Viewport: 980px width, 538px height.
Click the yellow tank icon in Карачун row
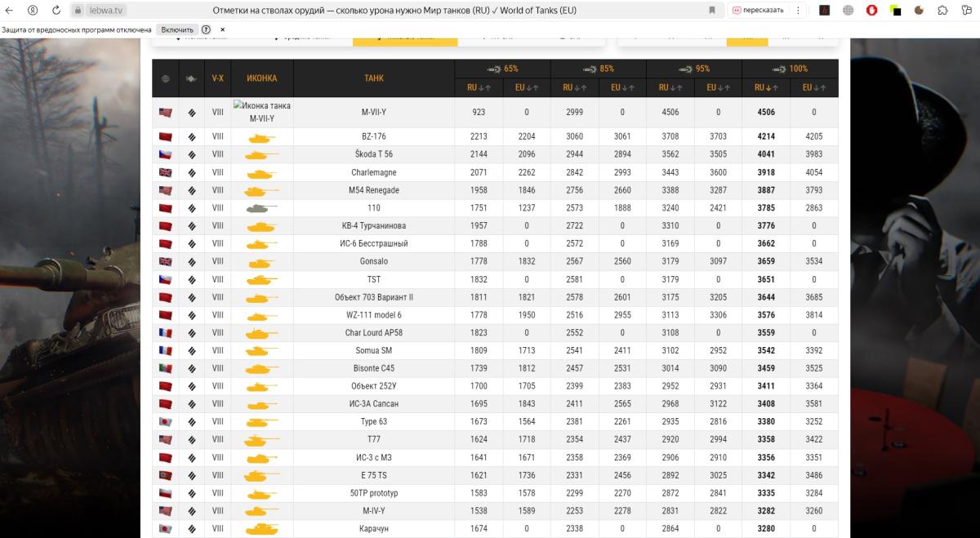coord(262,529)
